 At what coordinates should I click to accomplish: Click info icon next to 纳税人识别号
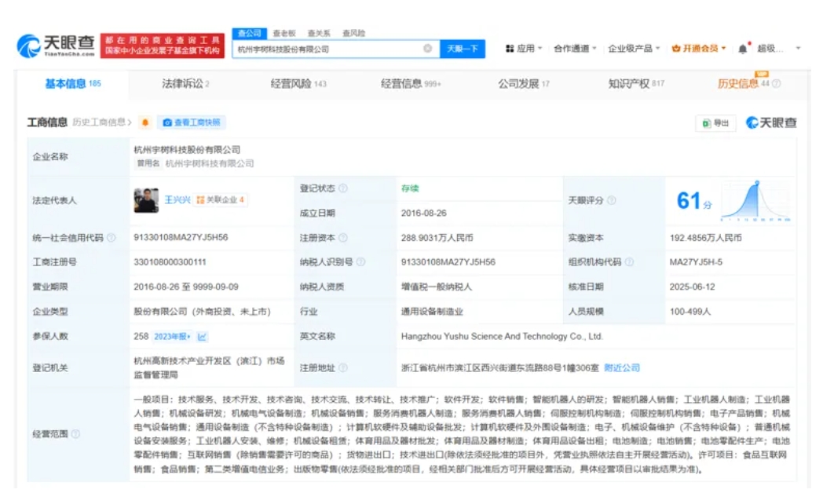tap(360, 261)
